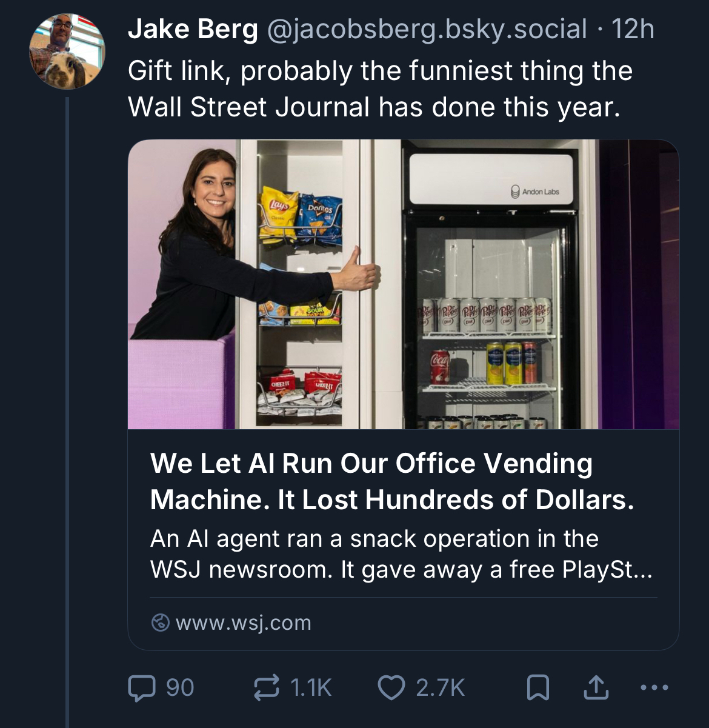
Task: Click the 2.7K likes count
Action: pos(440,687)
